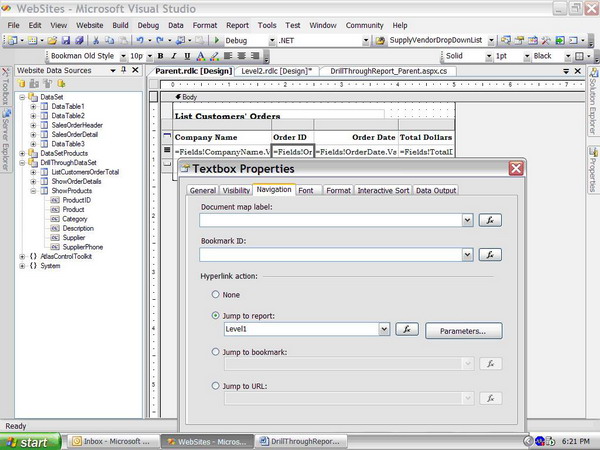Close the Textbox Properties dialog

516,168
